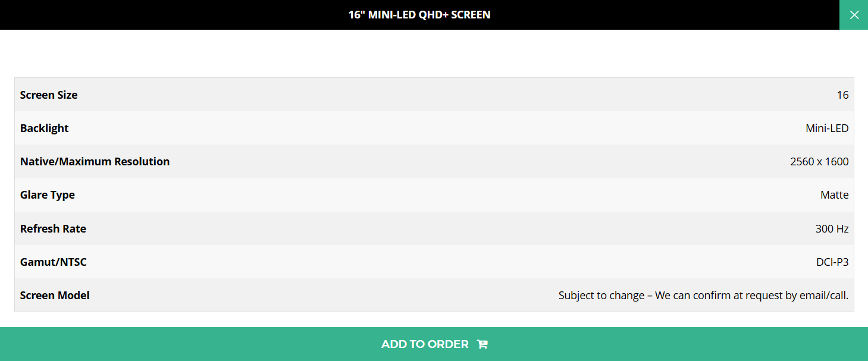The height and width of the screenshot is (361, 868).
Task: Click the Refresh Rate label
Action: [x=53, y=228]
